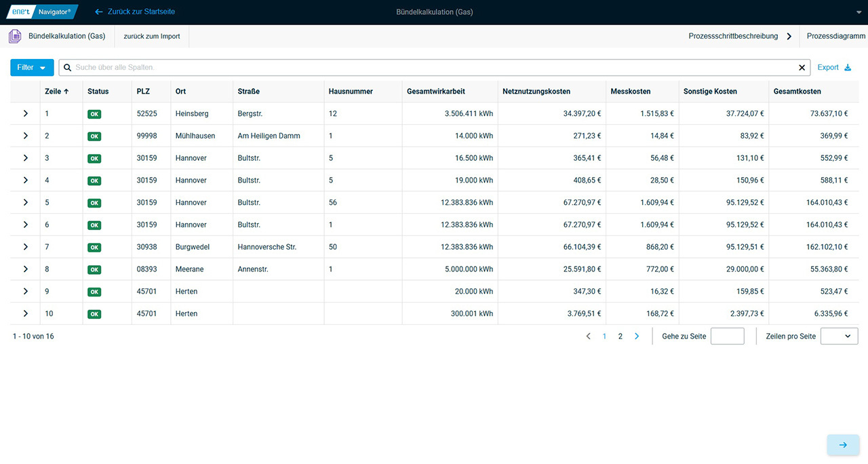Screen dimensions: 868x464
Task: Open the Prozessdiagramm tab
Action: click(835, 37)
